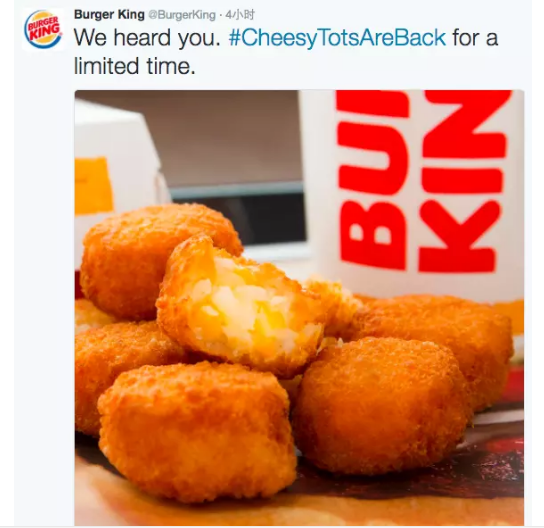Click the 4小时 tweet timestamp
The height and width of the screenshot is (528, 544).
point(240,15)
